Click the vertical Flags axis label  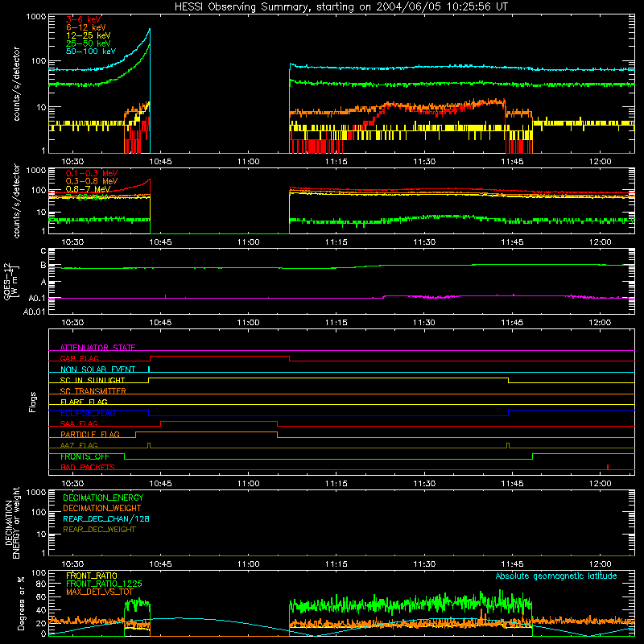[x=32, y=402]
